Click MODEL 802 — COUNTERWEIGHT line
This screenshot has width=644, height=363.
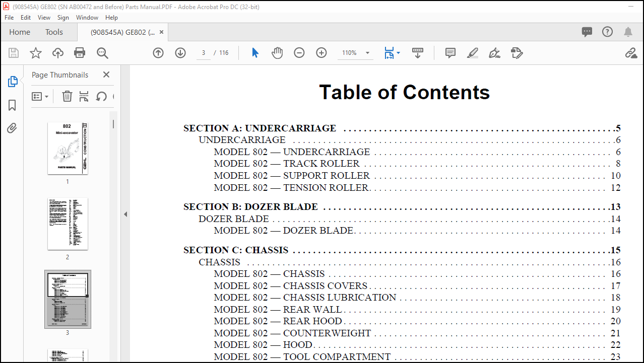(x=417, y=333)
